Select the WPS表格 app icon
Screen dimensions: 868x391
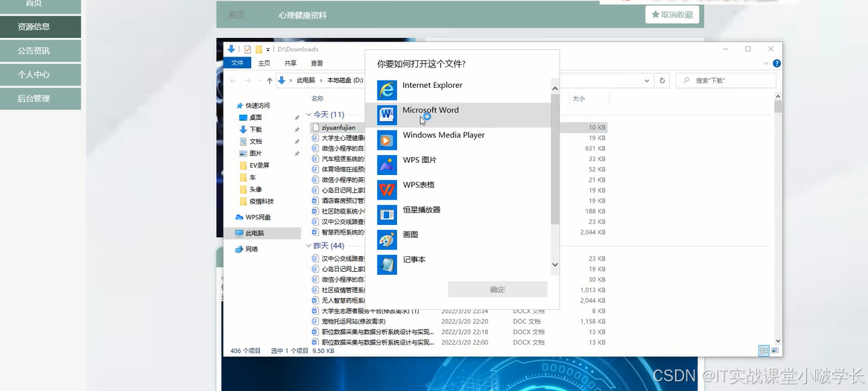click(x=387, y=190)
